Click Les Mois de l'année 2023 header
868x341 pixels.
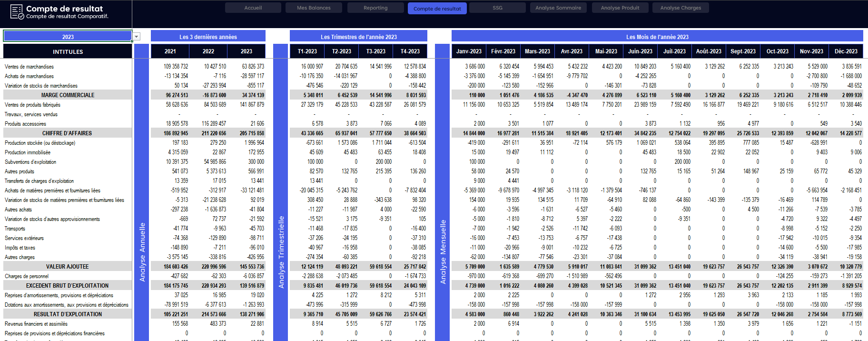(657, 36)
